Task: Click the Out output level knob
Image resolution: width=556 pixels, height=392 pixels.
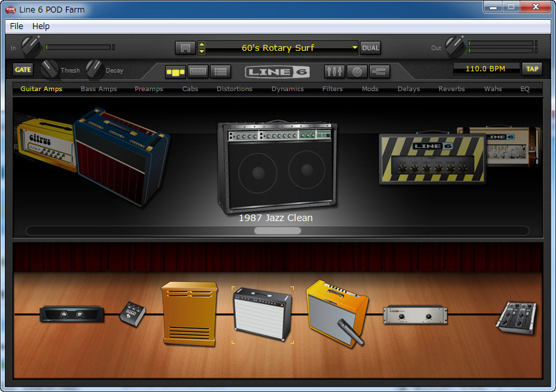Action: point(455,46)
